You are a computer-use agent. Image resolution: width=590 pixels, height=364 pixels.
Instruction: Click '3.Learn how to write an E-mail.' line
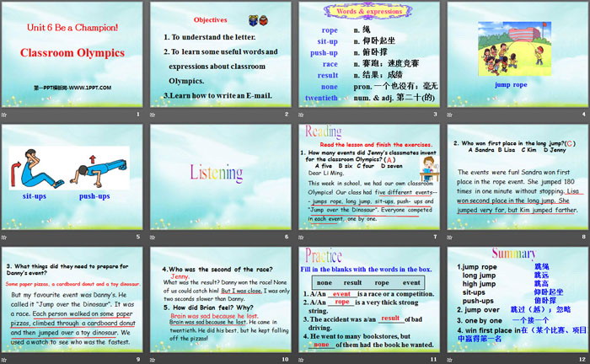coord(217,95)
